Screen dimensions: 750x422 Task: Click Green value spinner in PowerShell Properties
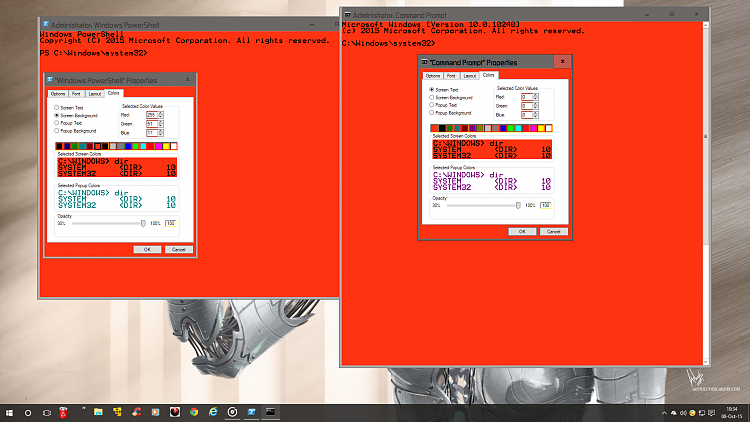(161, 124)
